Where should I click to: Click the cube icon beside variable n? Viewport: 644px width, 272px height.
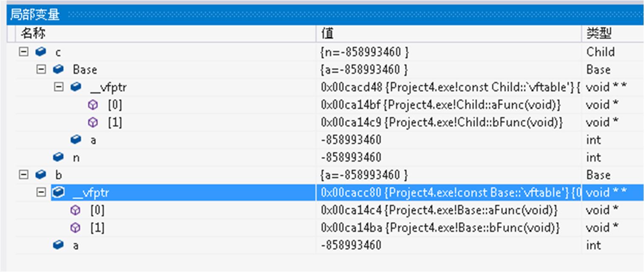[x=58, y=157]
